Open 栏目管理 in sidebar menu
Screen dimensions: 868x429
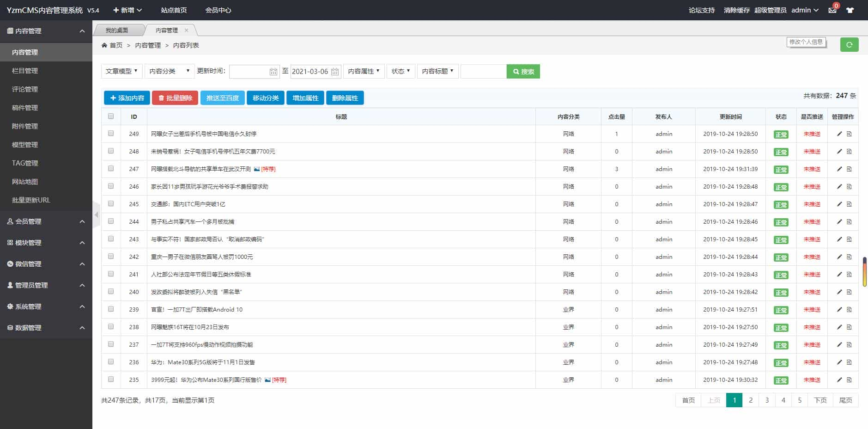[25, 71]
